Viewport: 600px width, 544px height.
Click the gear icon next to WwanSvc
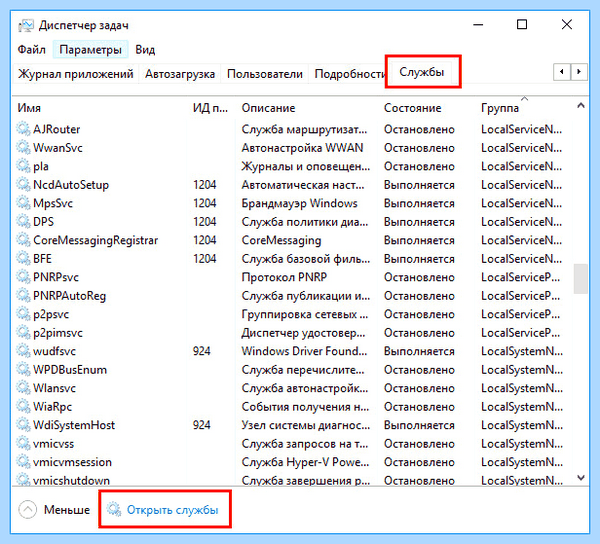click(x=23, y=147)
